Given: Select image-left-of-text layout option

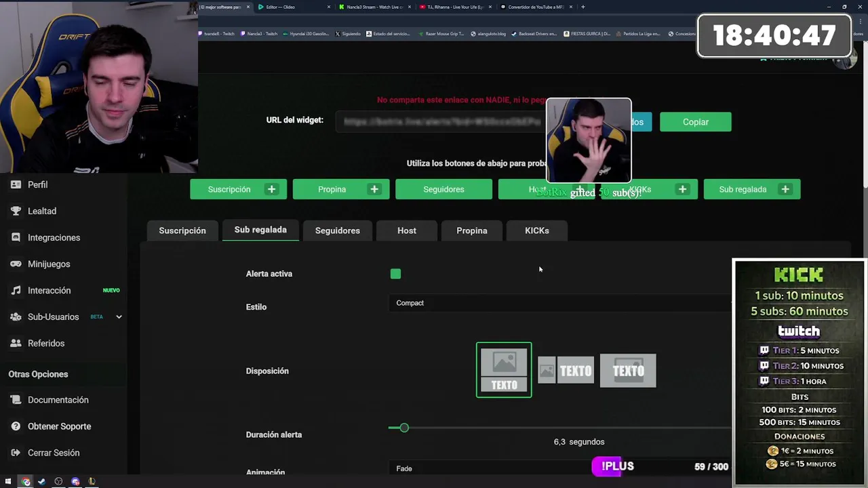Looking at the screenshot, I should pos(566,370).
